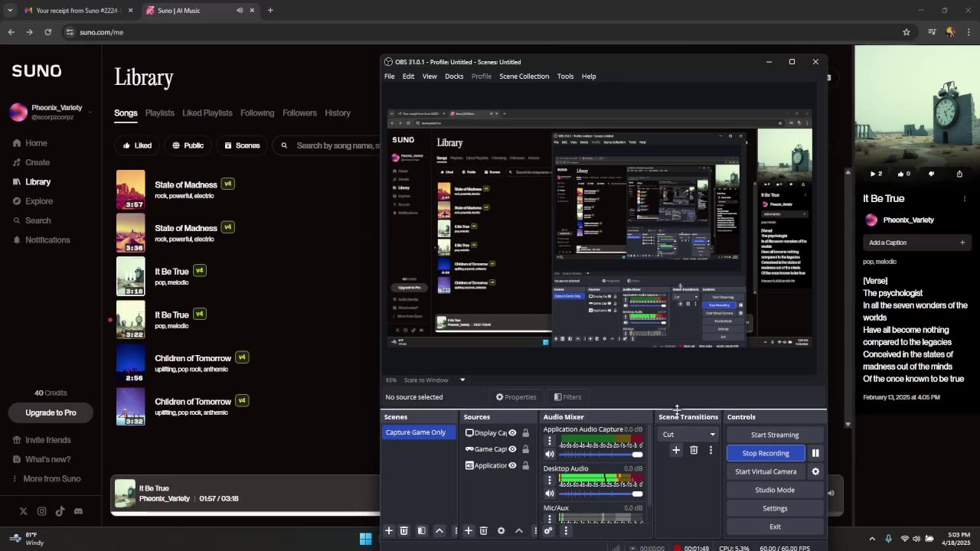The image size is (980, 551).
Task: Open the OBS Tools menu
Action: point(565,77)
